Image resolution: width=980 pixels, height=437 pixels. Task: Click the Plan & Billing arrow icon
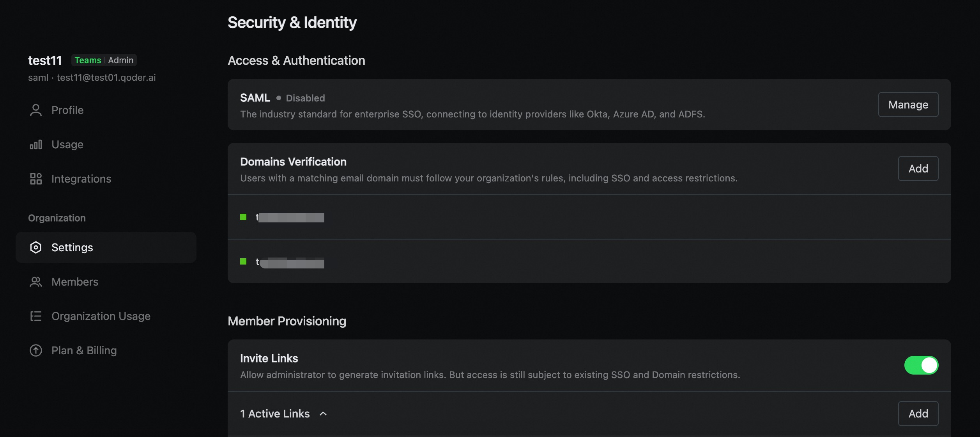tap(35, 350)
